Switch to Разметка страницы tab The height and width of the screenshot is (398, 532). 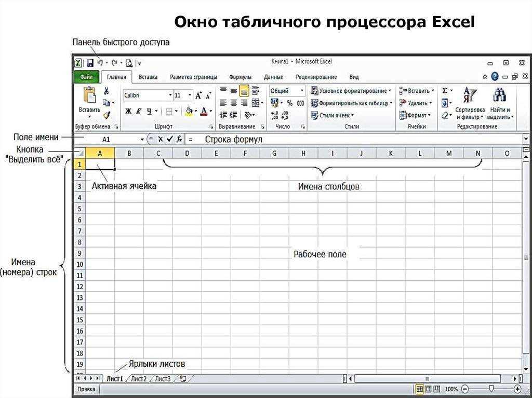tap(193, 77)
